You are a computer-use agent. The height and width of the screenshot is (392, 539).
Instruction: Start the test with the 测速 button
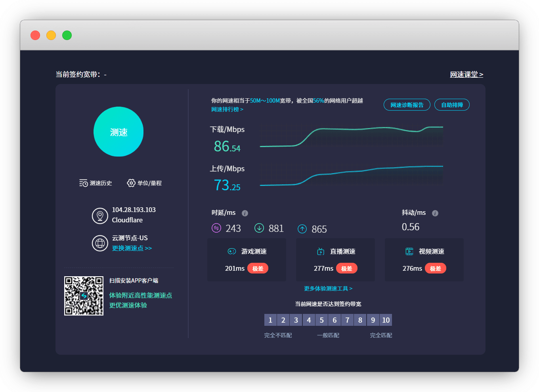coord(119,132)
